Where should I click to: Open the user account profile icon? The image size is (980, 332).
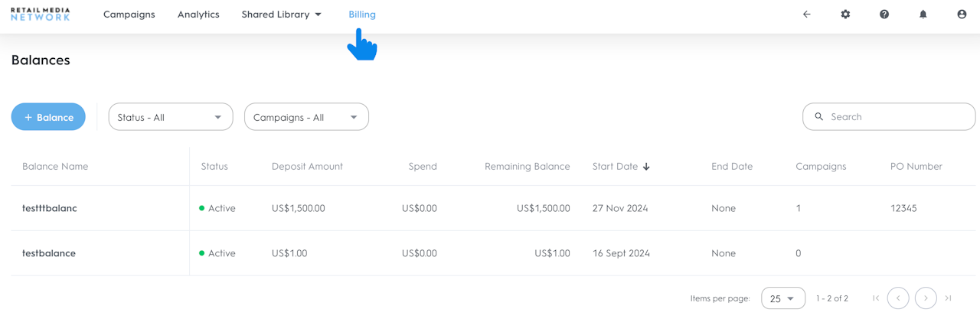coord(962,15)
